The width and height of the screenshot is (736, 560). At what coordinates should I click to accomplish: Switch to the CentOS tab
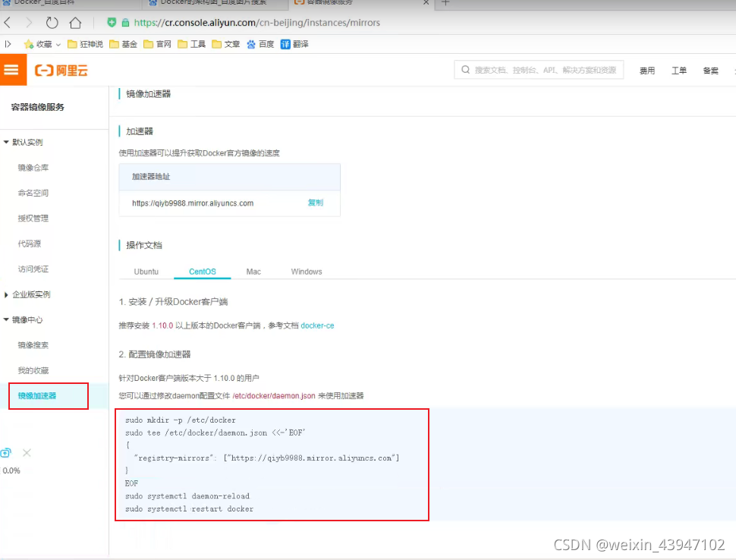pyautogui.click(x=203, y=272)
